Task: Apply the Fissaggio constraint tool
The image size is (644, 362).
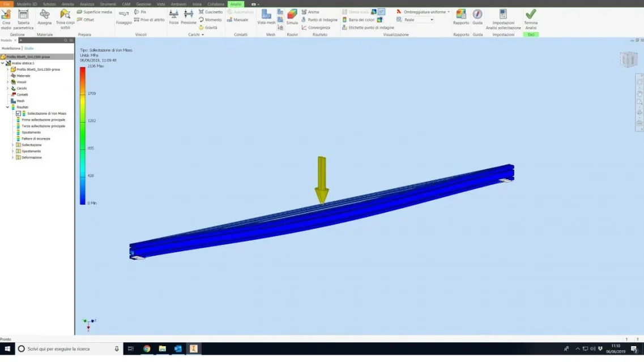Action: tap(123, 17)
